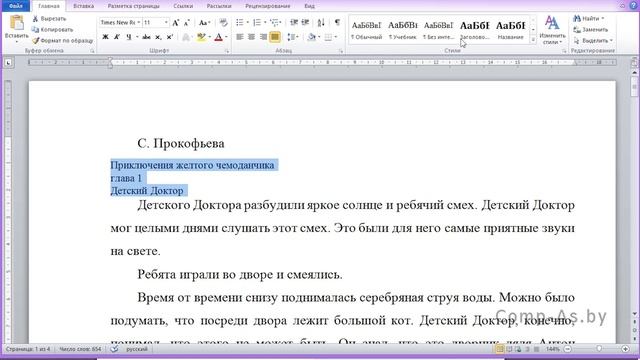Image resolution: width=640 pixels, height=360 pixels.
Task: Activate Формат по образцу format painter
Action: pyautogui.click(x=62, y=40)
